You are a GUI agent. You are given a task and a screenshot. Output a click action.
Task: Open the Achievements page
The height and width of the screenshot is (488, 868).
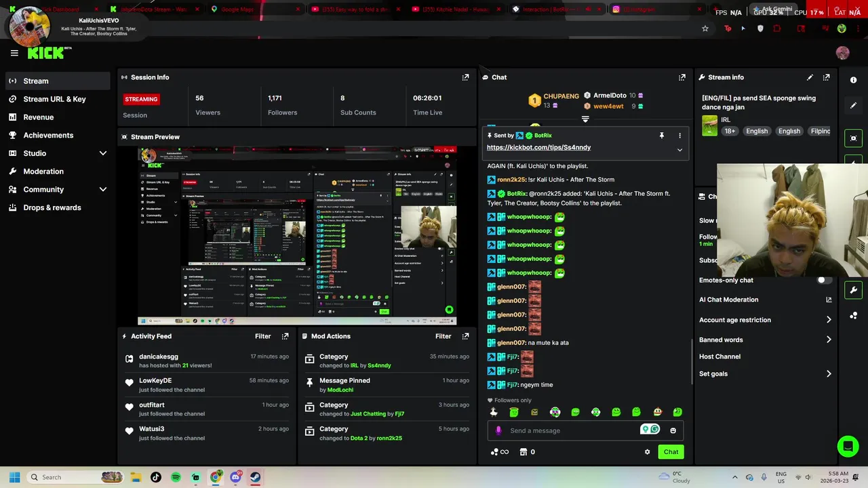(x=58, y=135)
